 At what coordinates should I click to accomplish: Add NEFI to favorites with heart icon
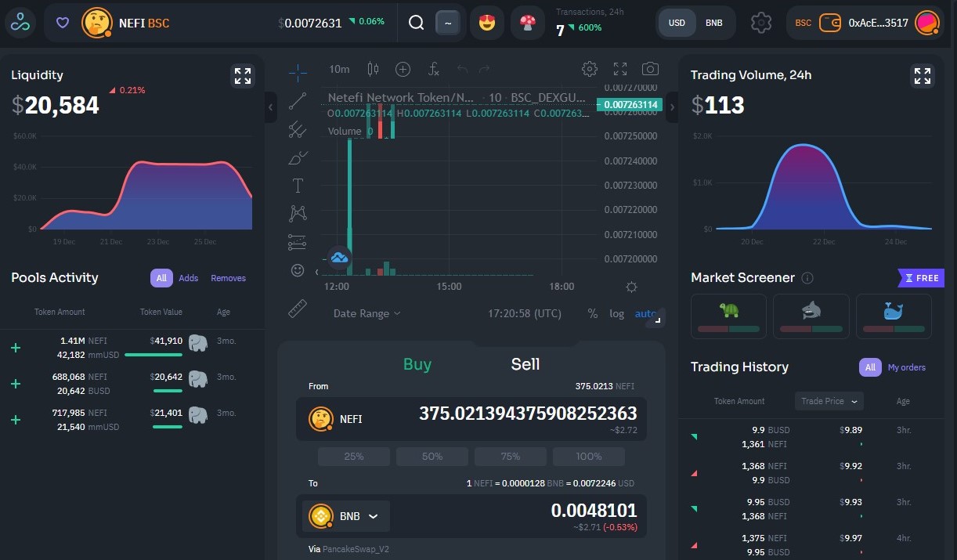coord(63,23)
